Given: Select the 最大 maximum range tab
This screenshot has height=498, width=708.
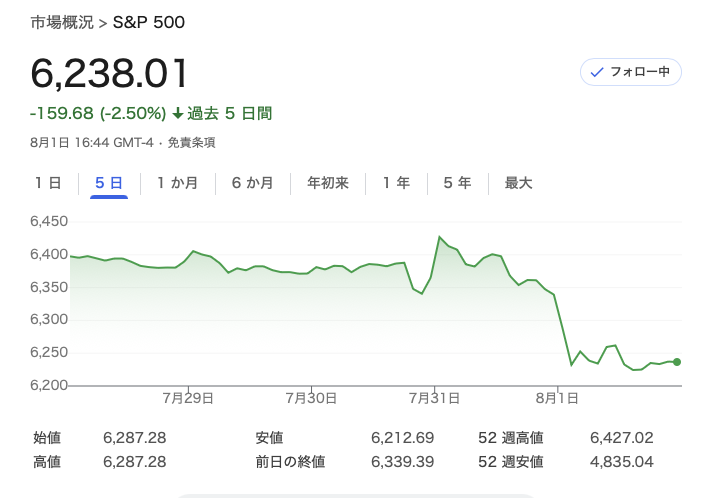Looking at the screenshot, I should click(518, 183).
